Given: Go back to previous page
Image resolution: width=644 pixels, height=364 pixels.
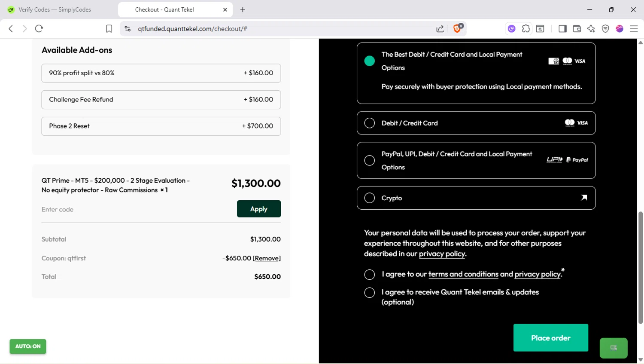Looking at the screenshot, I should coord(11,29).
